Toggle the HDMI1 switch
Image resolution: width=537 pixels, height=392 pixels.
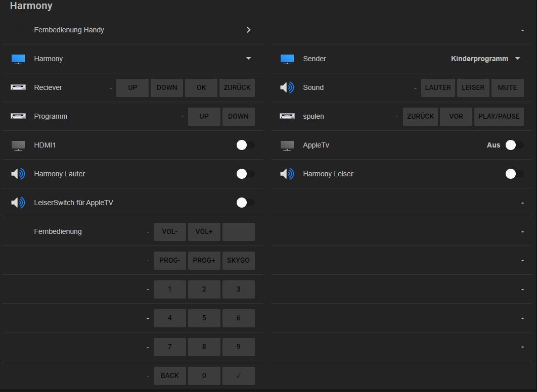[x=245, y=145]
